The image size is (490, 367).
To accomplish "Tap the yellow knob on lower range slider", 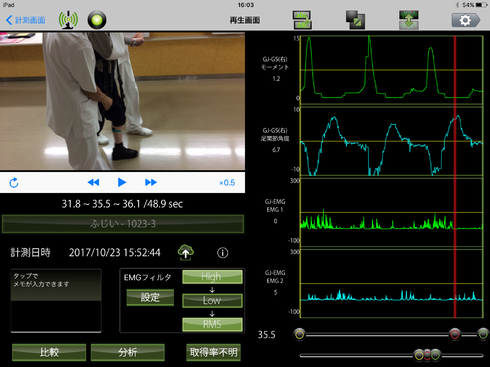I will pos(419,355).
